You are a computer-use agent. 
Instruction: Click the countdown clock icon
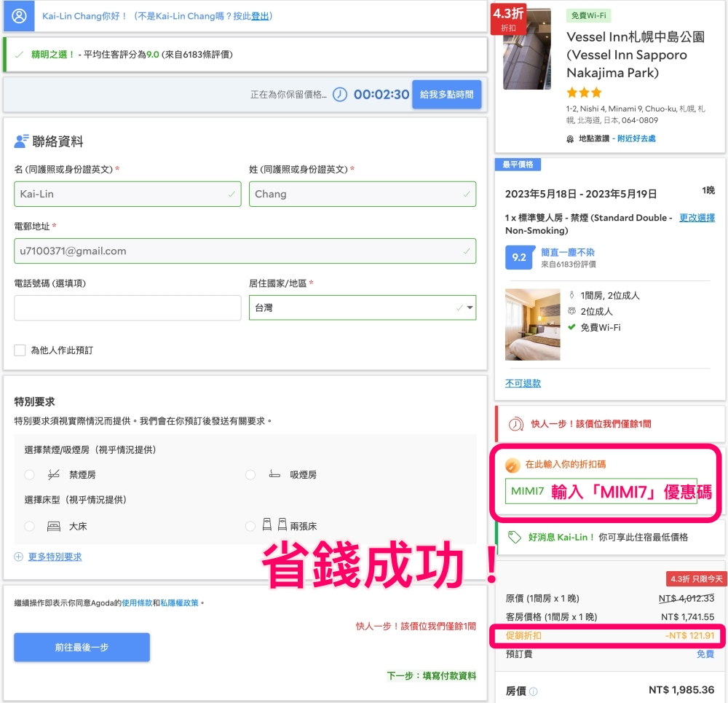pyautogui.click(x=340, y=95)
